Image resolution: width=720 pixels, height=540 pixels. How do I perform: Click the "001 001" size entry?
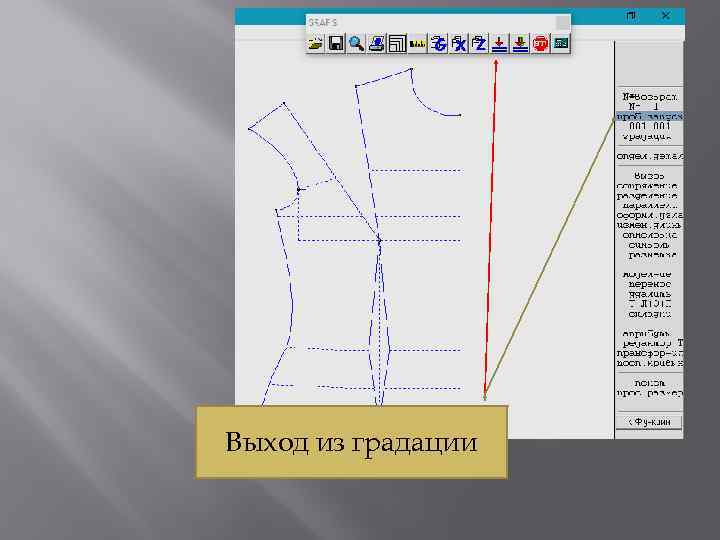pyautogui.click(x=649, y=126)
